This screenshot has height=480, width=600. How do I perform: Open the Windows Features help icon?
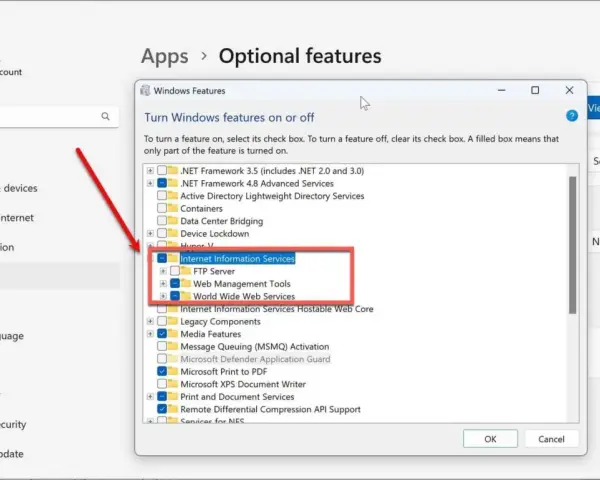(572, 116)
